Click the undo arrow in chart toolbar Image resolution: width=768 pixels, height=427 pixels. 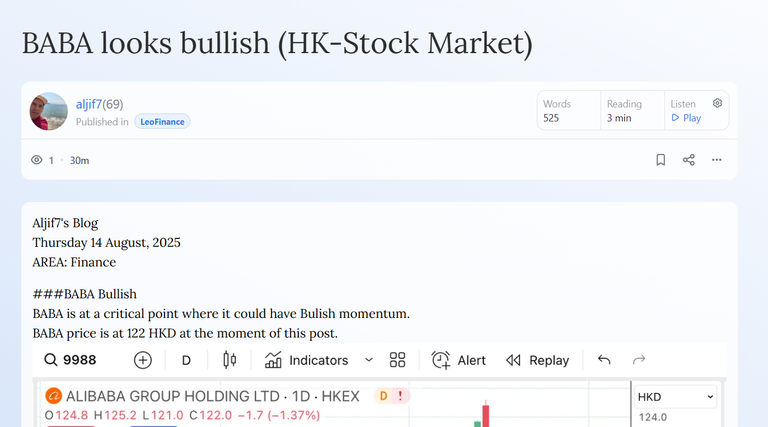(604, 360)
